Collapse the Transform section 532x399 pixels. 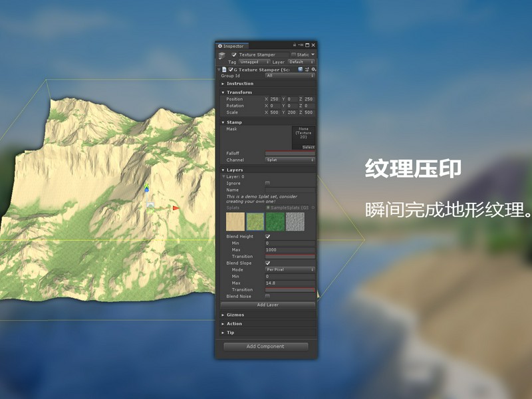(268, 92)
